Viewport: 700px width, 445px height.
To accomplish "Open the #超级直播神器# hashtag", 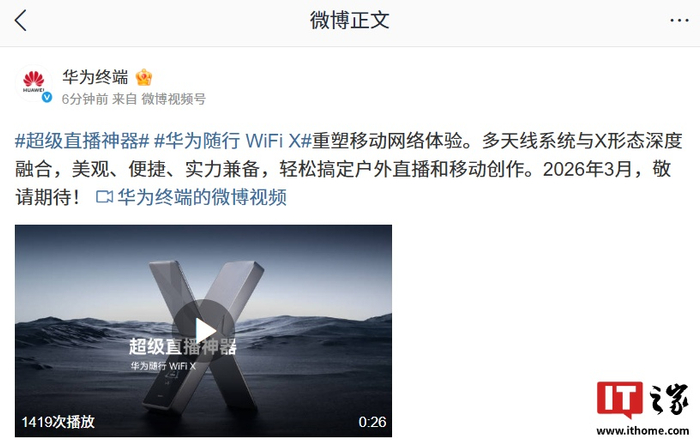I will click(82, 141).
